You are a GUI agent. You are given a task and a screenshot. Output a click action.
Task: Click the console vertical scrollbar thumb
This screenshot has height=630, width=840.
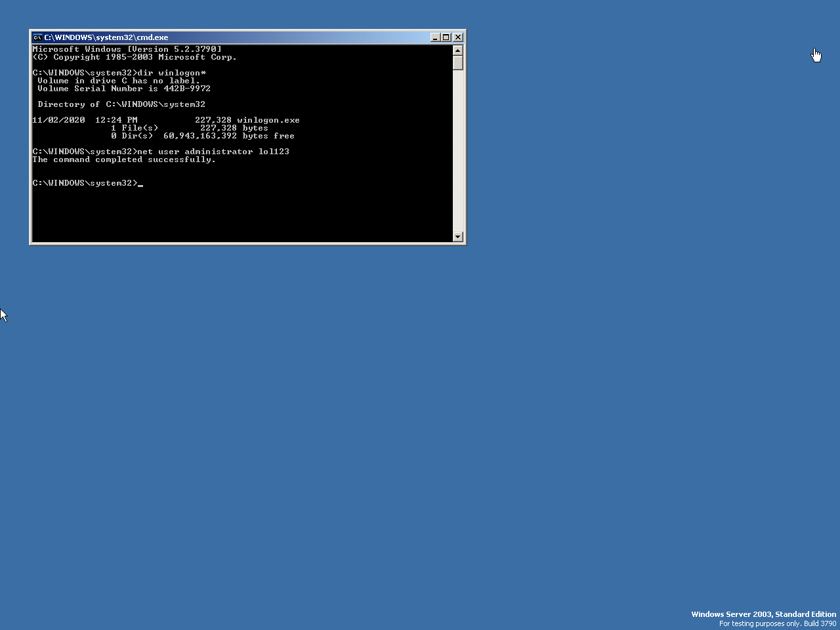[x=458, y=63]
